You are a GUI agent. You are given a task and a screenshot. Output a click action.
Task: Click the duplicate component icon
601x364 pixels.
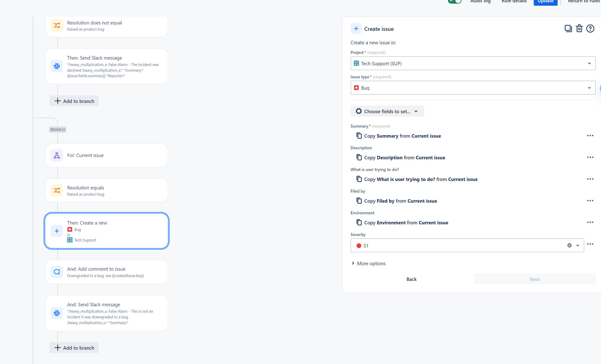pyautogui.click(x=568, y=29)
